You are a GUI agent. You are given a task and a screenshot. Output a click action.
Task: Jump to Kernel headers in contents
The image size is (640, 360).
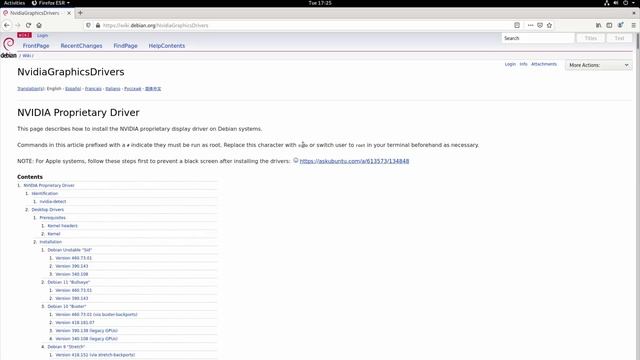click(62, 226)
